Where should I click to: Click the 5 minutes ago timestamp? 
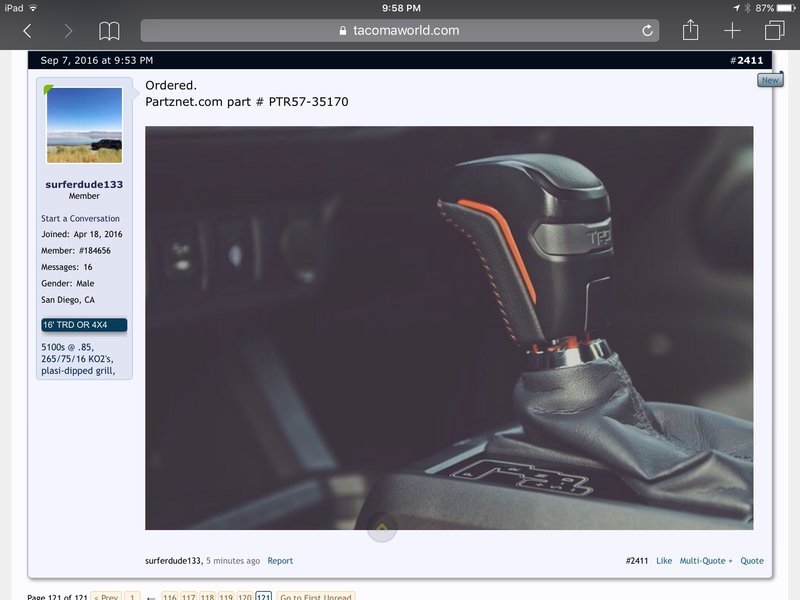click(x=233, y=561)
